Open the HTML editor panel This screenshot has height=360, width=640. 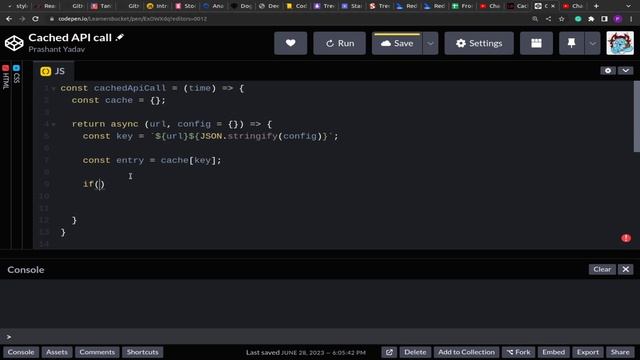pyautogui.click(x=5, y=77)
